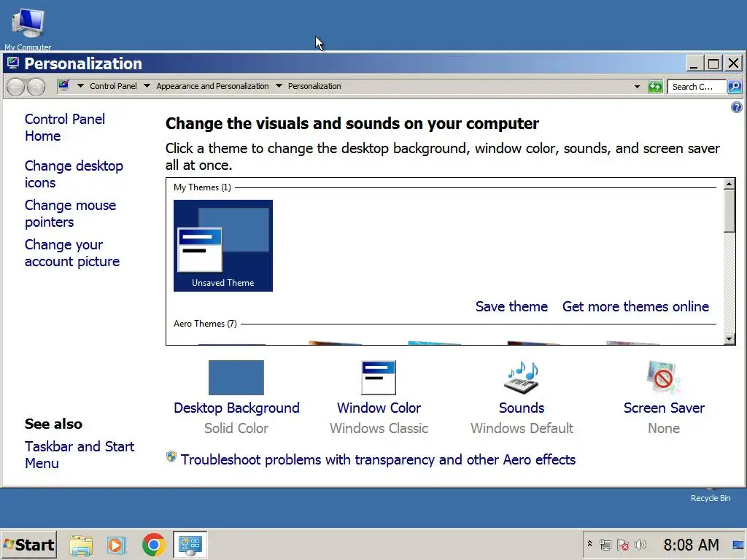Click the search magnifier icon
The height and width of the screenshot is (560, 747).
(x=735, y=87)
